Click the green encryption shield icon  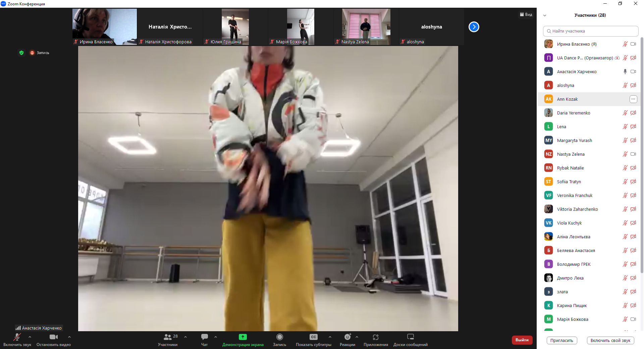(21, 53)
